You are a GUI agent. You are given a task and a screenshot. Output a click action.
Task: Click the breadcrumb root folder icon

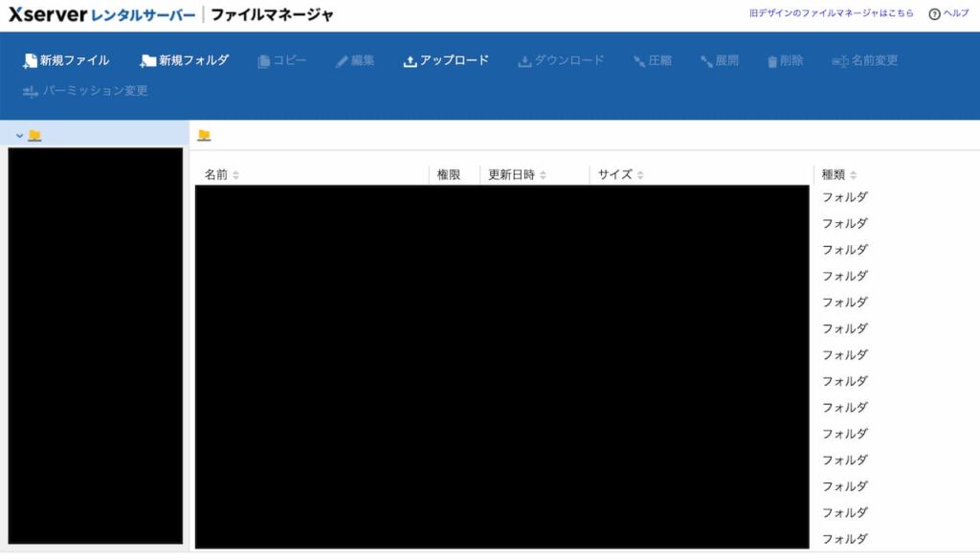(204, 136)
